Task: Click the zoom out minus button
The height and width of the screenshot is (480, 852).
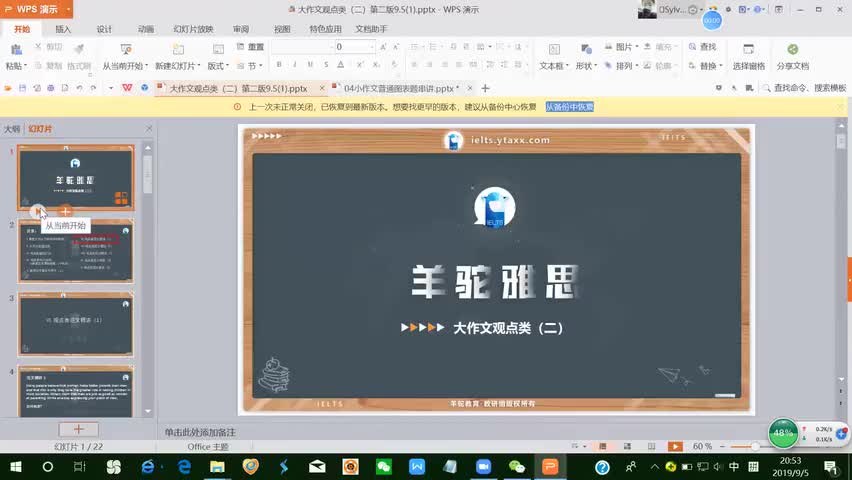Action: tap(722, 446)
